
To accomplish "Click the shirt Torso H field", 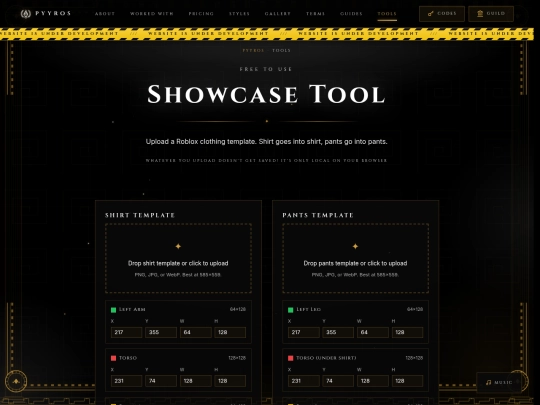I will pos(230,381).
